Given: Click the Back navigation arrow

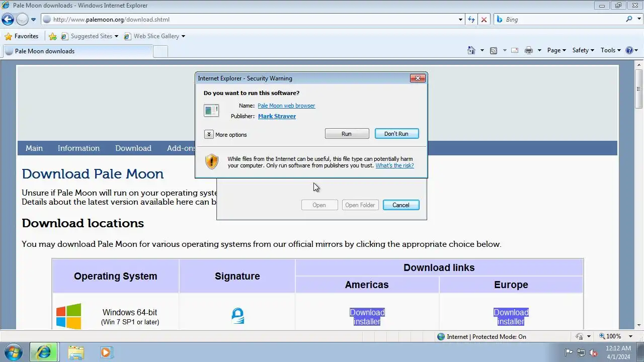Looking at the screenshot, I should 8,20.
